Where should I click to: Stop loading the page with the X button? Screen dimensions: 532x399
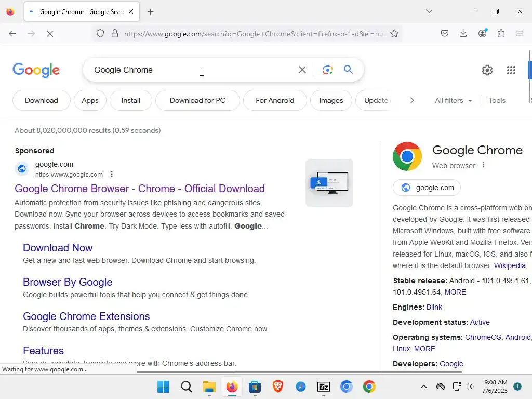tap(49, 34)
